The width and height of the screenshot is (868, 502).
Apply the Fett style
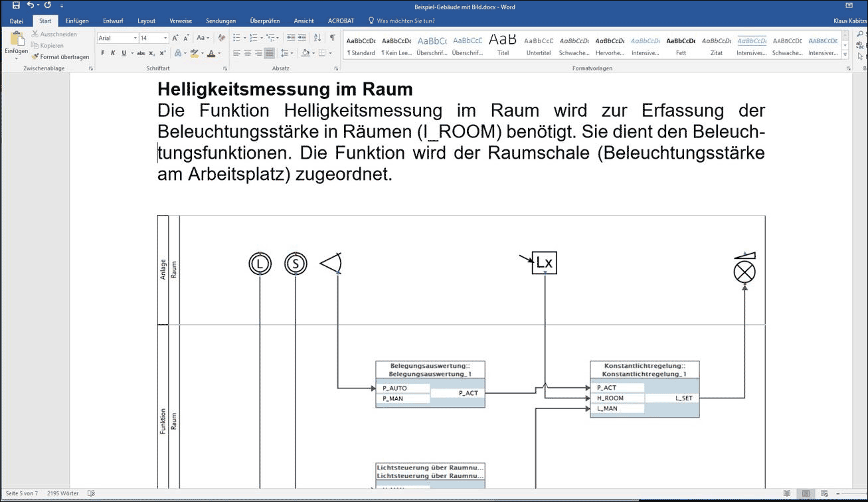point(681,46)
